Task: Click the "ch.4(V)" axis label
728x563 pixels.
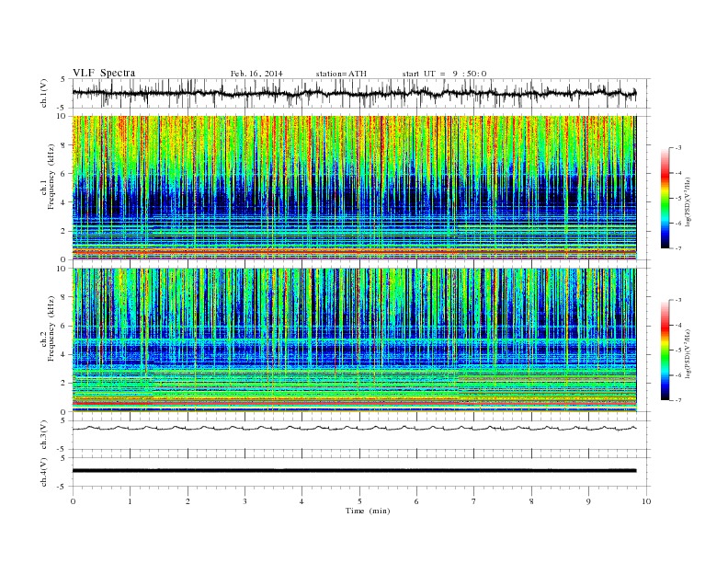Action: [44, 472]
